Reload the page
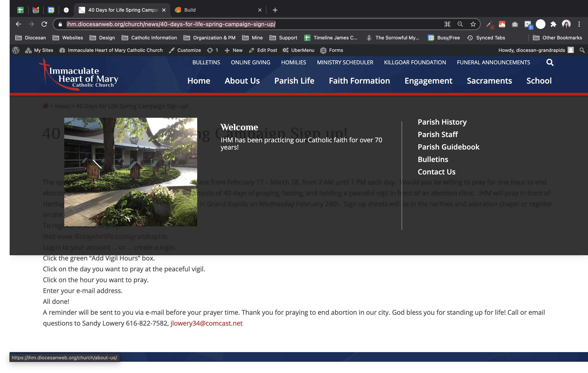The width and height of the screenshot is (588, 373). 44,24
